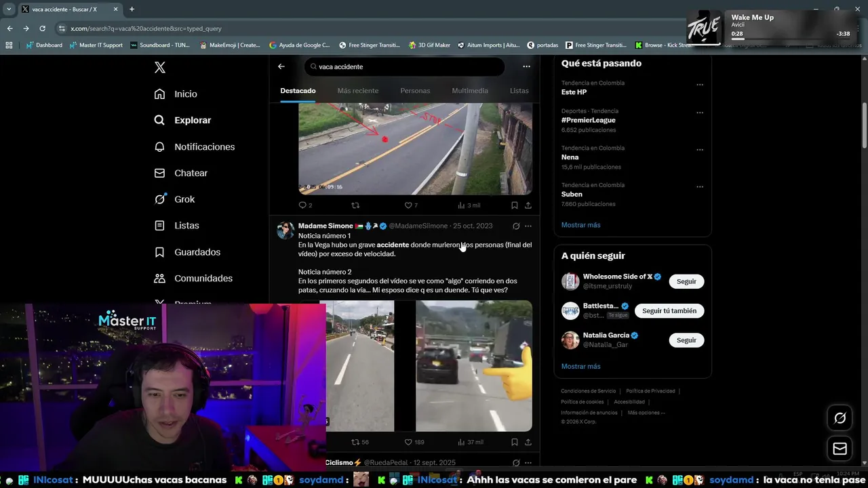Click Mostrar más under trends
868x488 pixels.
point(580,225)
